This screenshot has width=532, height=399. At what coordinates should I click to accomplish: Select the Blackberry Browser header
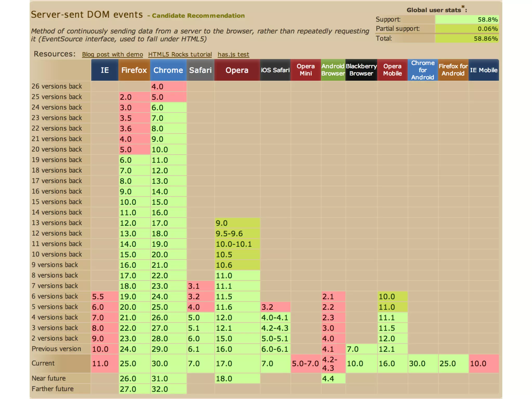click(x=361, y=70)
